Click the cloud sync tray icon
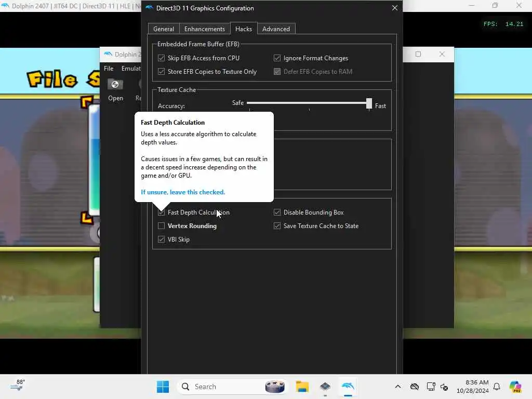Viewport: 532px width, 399px height. tap(414, 387)
